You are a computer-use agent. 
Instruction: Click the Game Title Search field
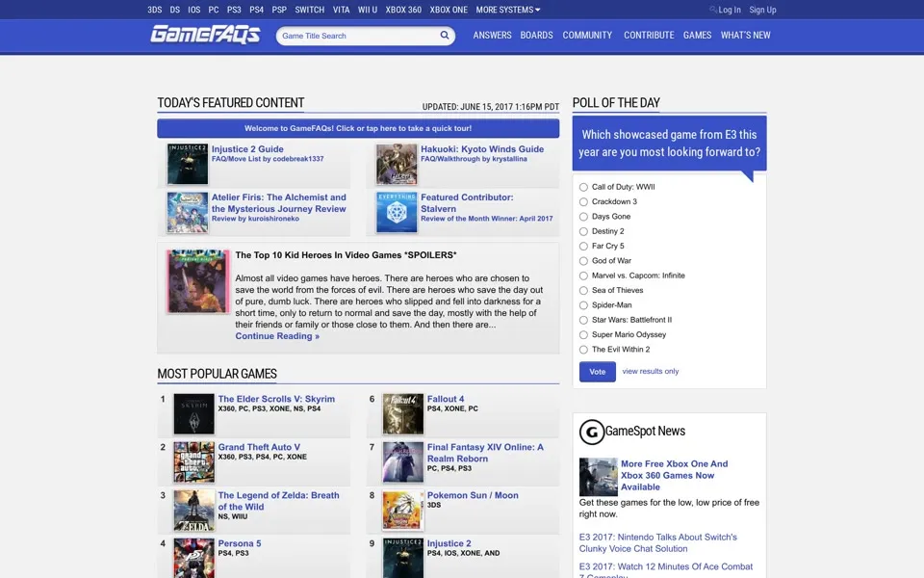tap(359, 36)
